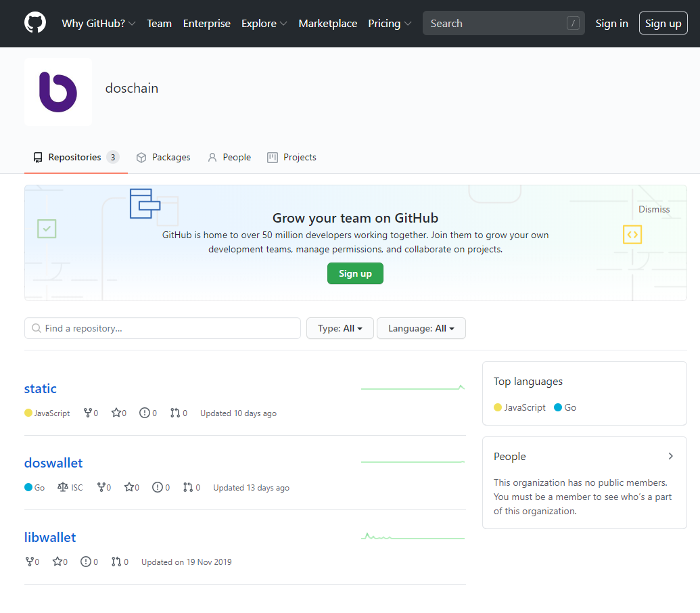Filter by JavaScript in Top languages

click(519, 407)
